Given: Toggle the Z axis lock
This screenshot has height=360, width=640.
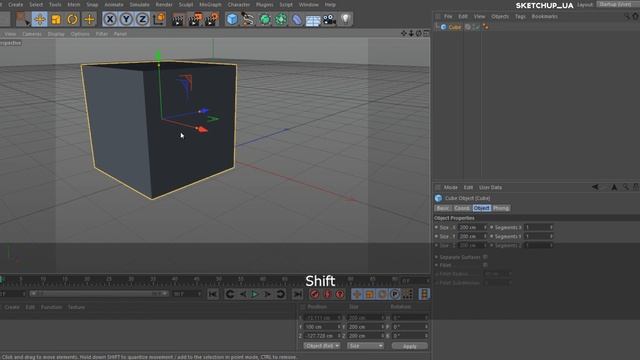Looking at the screenshot, I should [142, 19].
